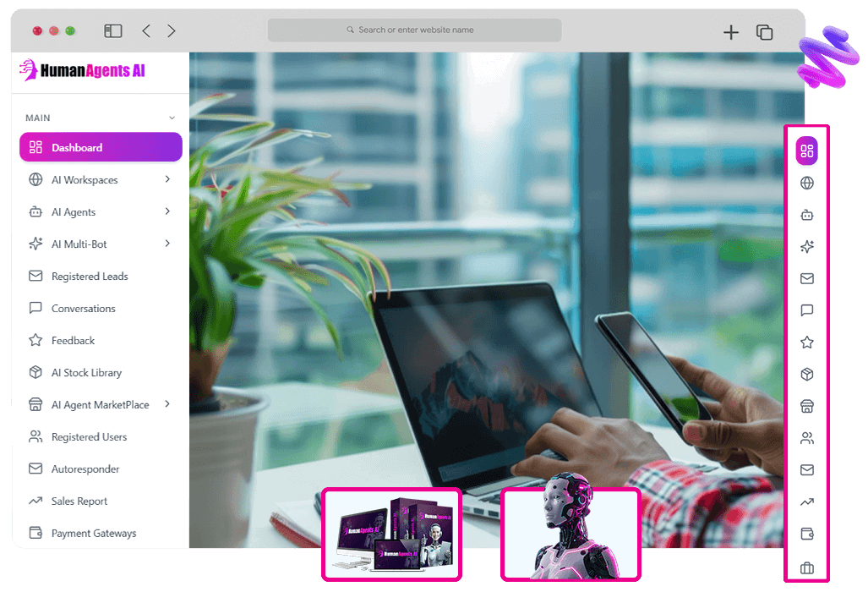This screenshot has height=592, width=868.
Task: Click the star icon in the right icon strip
Action: (806, 343)
